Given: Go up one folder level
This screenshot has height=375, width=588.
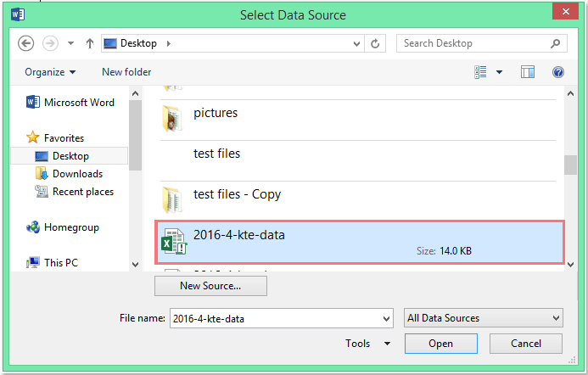Looking at the screenshot, I should [x=90, y=43].
